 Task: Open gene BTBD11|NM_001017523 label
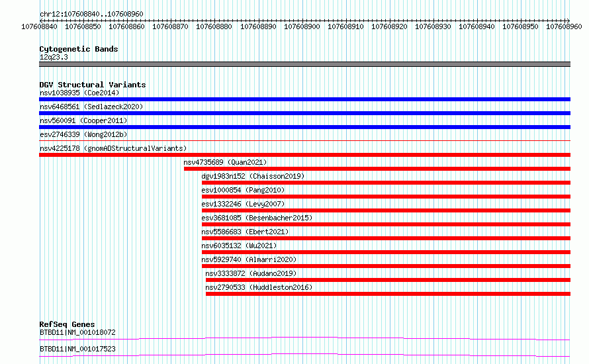click(77, 349)
